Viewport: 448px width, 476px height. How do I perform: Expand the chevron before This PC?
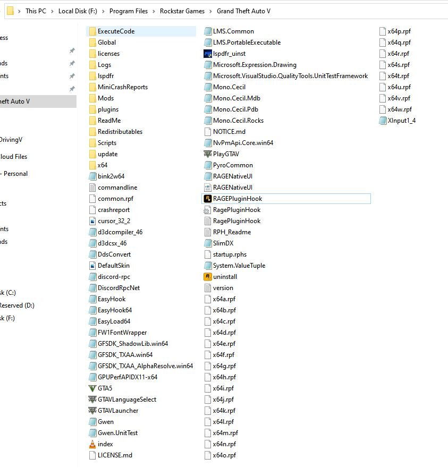coord(20,11)
